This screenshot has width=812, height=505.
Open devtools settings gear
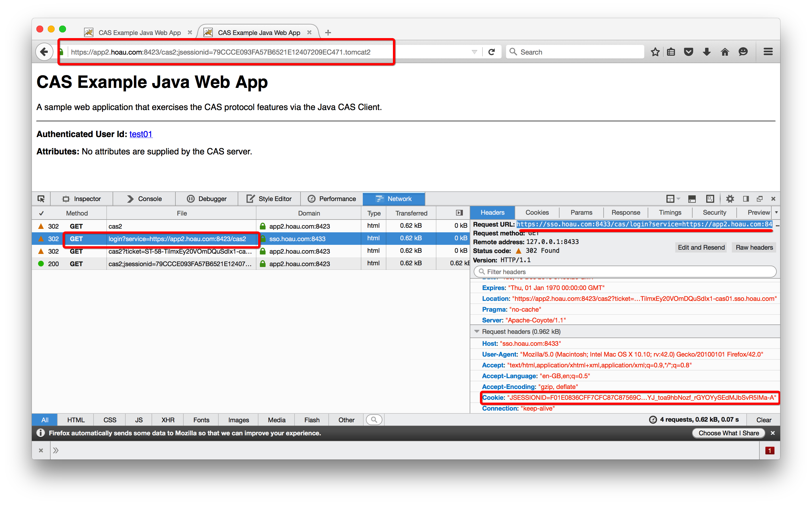pos(730,199)
